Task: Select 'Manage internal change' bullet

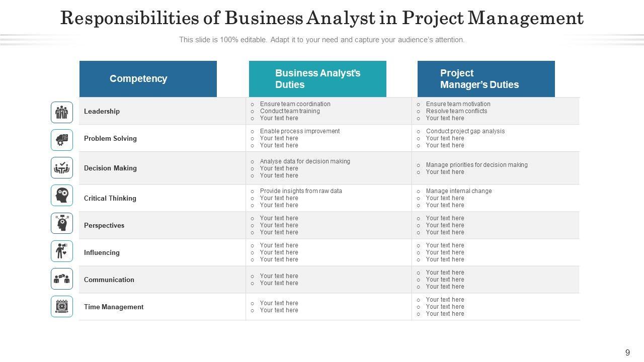Action: (x=459, y=191)
